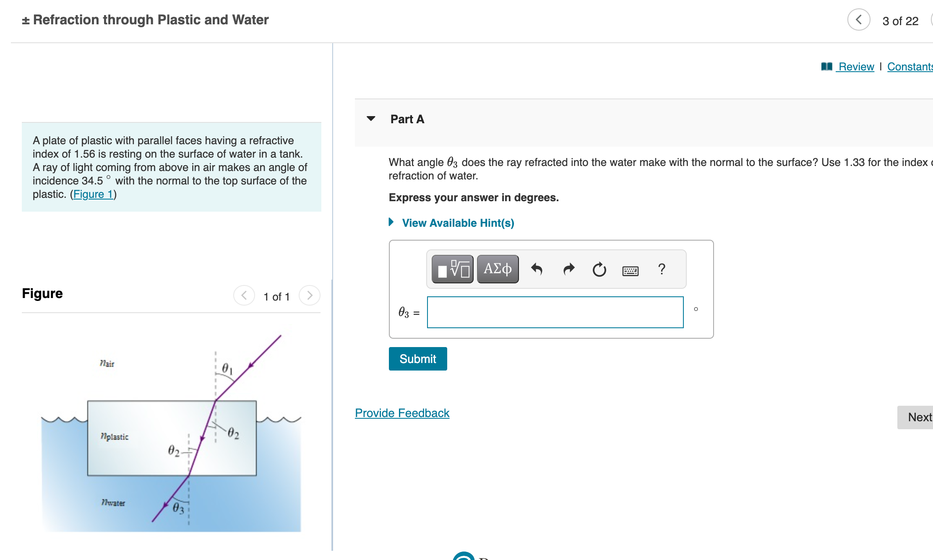Select the Greek letters ΑΣΦ icon
This screenshot has width=933, height=560.
pos(497,269)
